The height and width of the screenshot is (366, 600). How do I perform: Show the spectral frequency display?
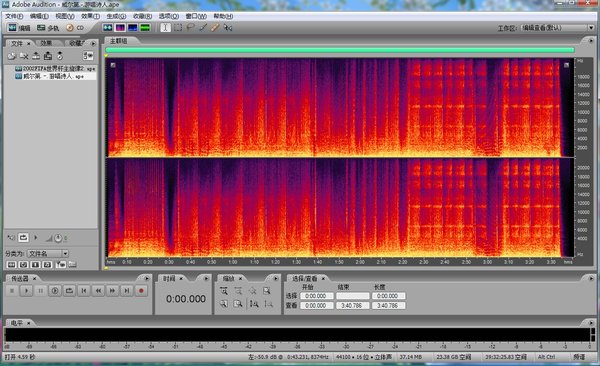click(120, 28)
